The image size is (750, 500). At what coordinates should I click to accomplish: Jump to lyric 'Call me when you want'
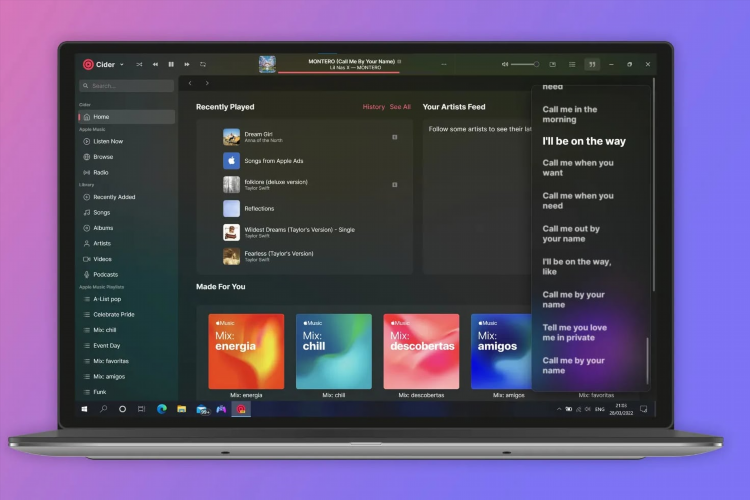click(578, 168)
